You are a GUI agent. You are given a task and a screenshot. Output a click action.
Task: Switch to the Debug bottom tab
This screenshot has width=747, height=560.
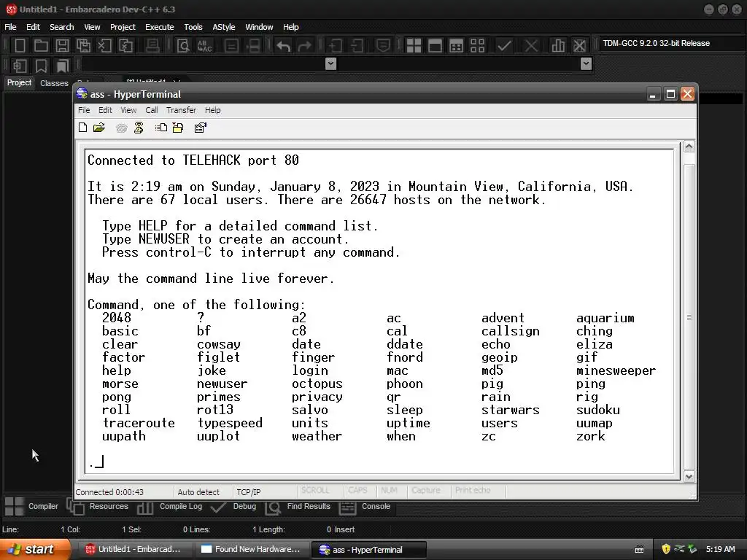pos(234,506)
